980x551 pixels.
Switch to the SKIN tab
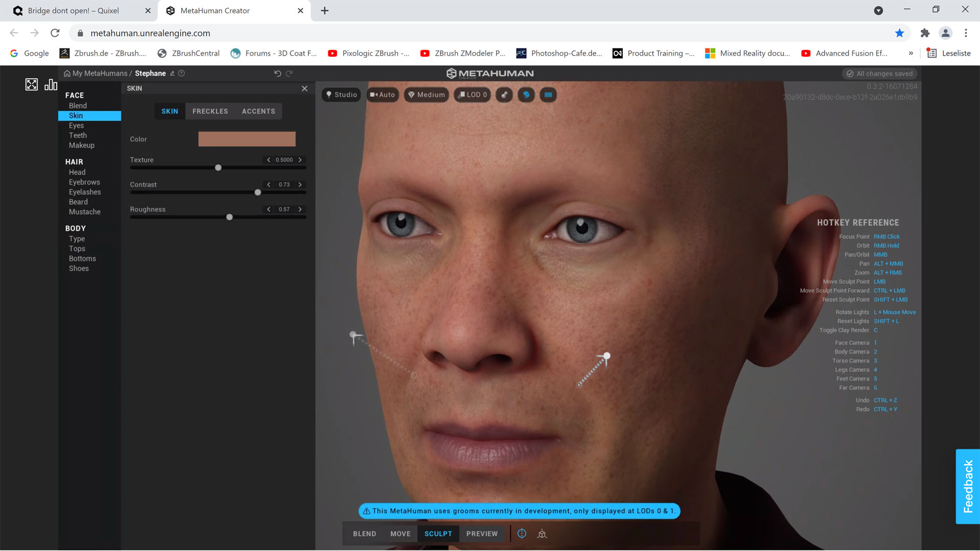click(x=170, y=111)
